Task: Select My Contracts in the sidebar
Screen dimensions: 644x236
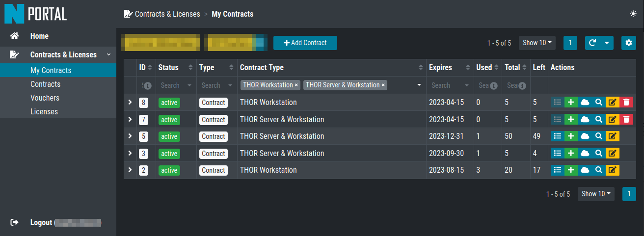Action: (58, 71)
